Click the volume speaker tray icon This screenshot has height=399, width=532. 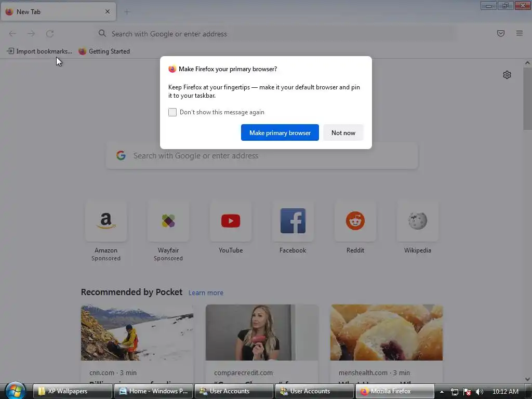(x=480, y=392)
